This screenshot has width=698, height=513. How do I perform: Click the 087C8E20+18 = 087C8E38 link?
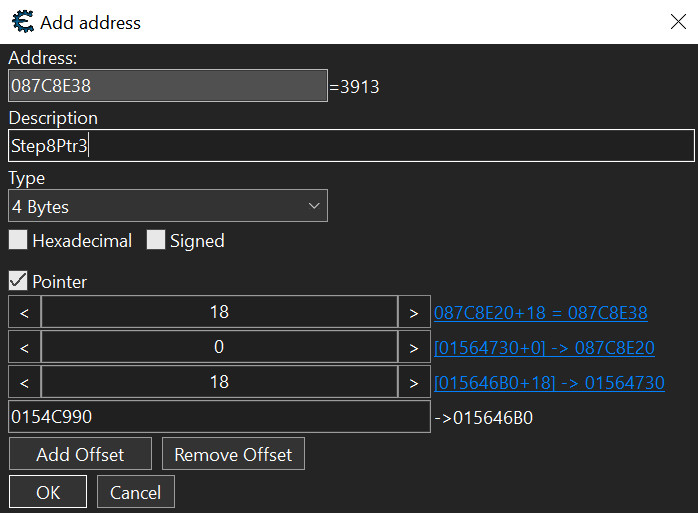540,313
